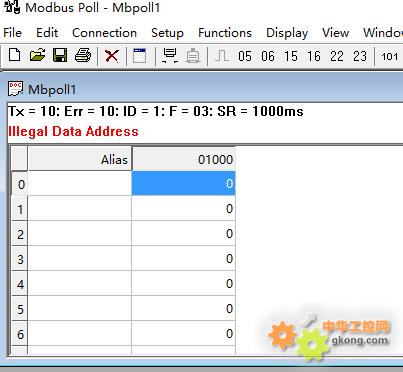
Task: Open the window definition toolbar icon
Action: 139,56
